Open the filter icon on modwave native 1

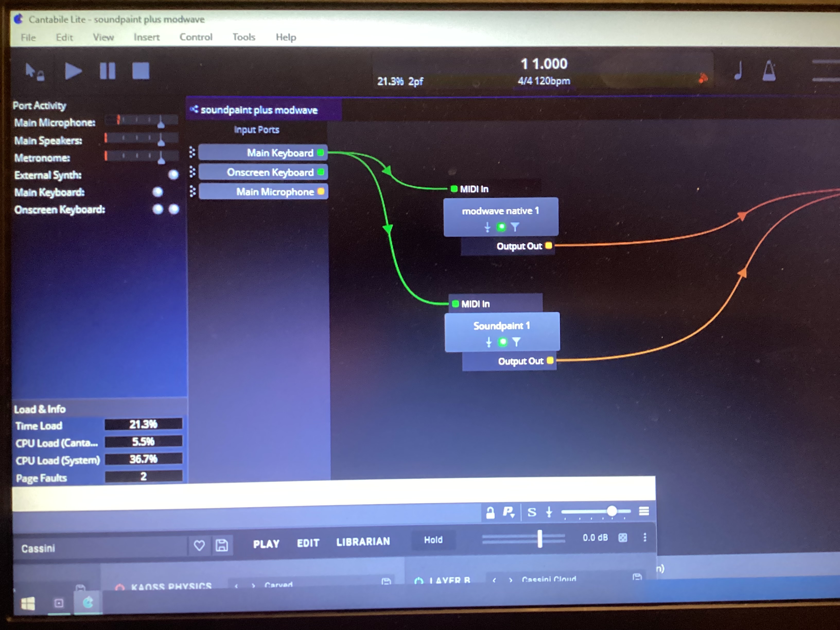(515, 227)
